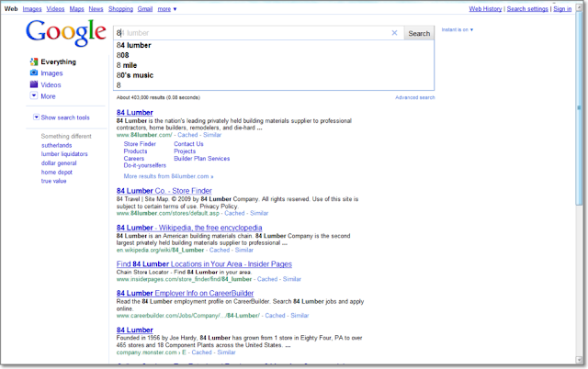
Task: Open the Careers sitelink
Action: click(134, 159)
